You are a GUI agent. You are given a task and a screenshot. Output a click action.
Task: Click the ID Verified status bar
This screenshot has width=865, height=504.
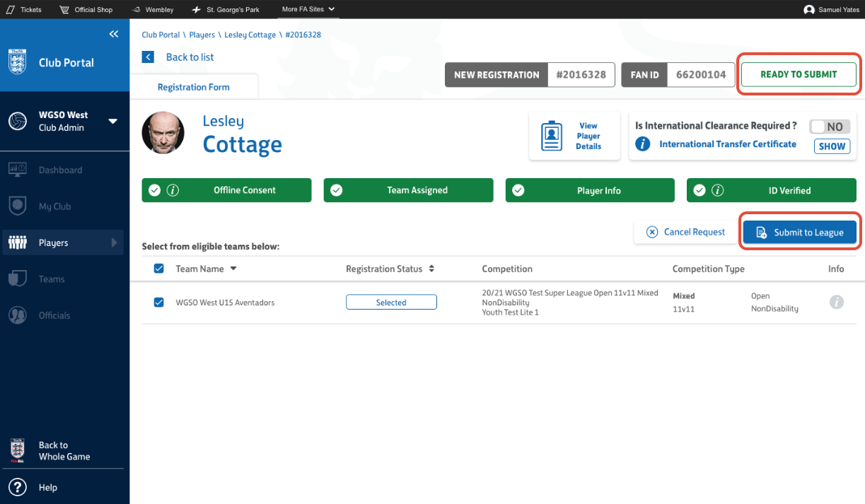tap(772, 190)
